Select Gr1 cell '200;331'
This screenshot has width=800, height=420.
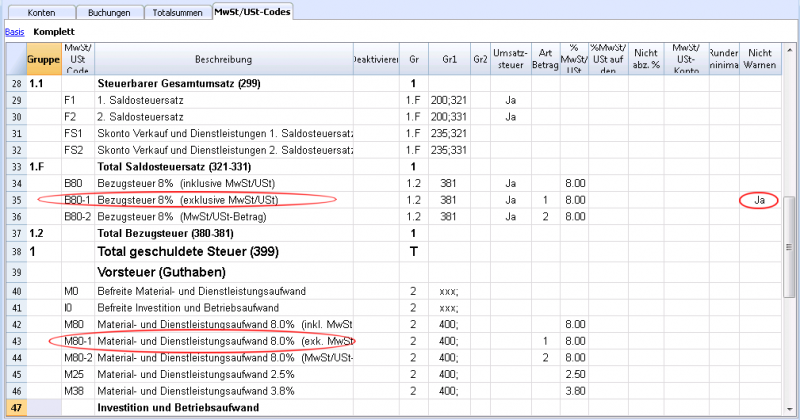[449, 117]
